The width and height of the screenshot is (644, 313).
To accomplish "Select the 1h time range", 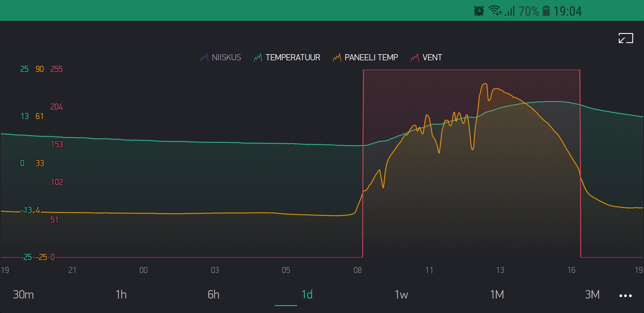I will (121, 294).
